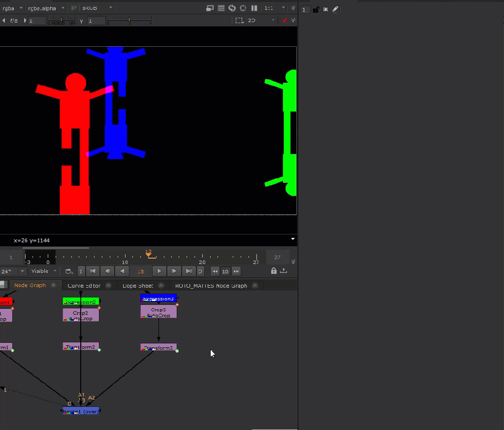Select the Transform3 node
Image resolution: width=504 pixels, height=430 pixels.
click(x=158, y=348)
